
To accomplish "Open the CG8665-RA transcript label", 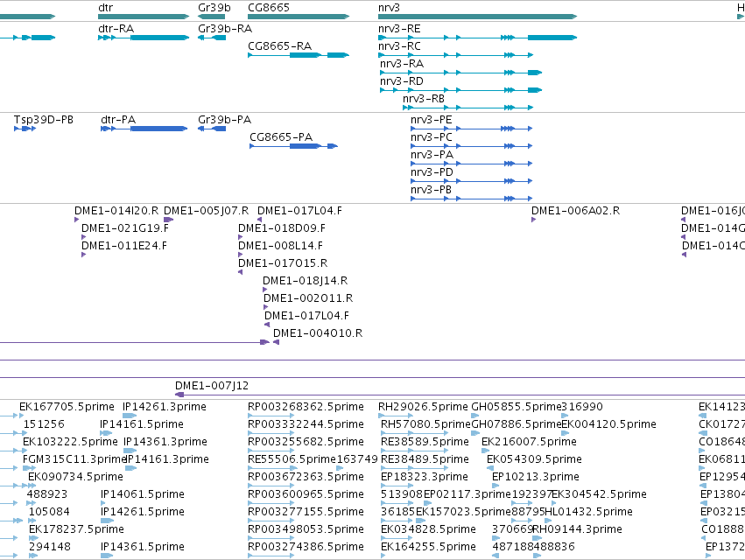I will coord(279,46).
